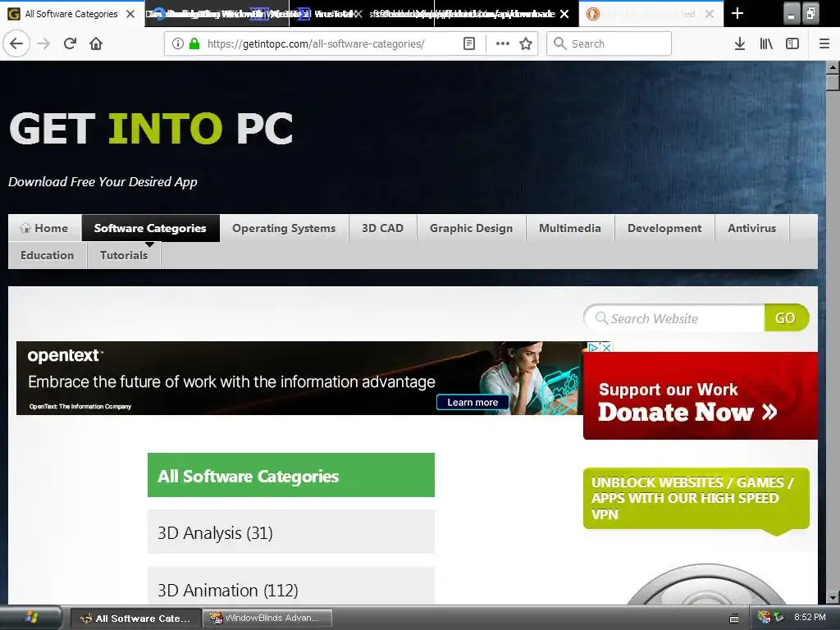Click the magnifier icon in Search Website box

coord(601,318)
